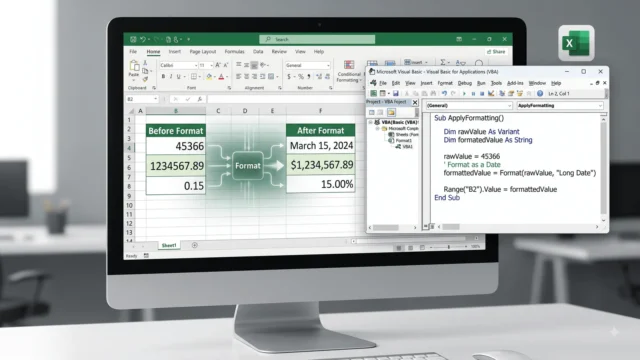This screenshot has height=360, width=640.
Task: Click the Design Mode icon in VBA toolbar
Action: (491, 93)
